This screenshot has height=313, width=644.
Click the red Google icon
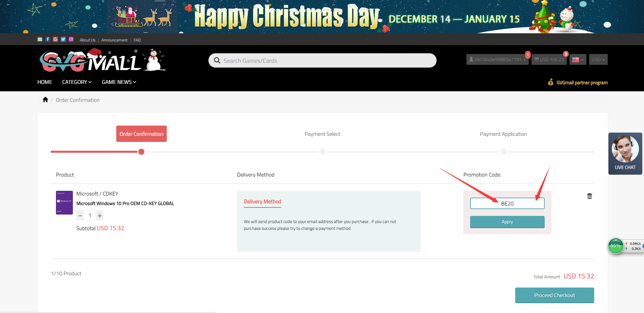pos(56,39)
